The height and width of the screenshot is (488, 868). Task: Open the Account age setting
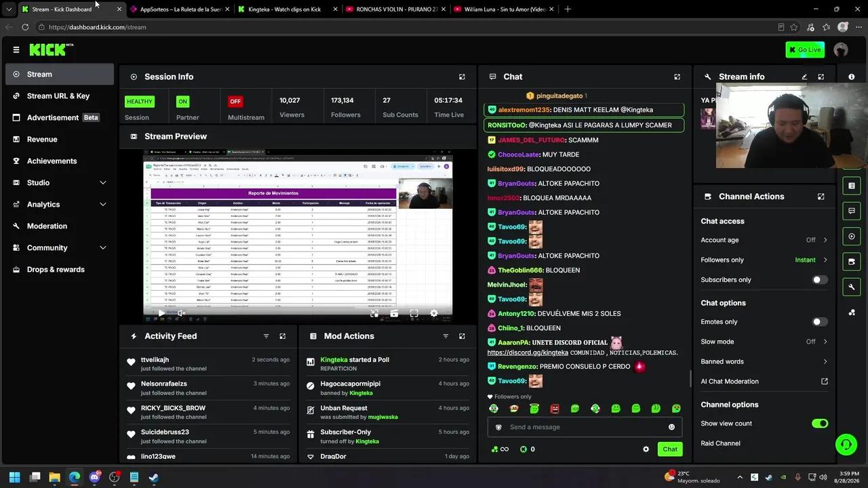click(764, 240)
